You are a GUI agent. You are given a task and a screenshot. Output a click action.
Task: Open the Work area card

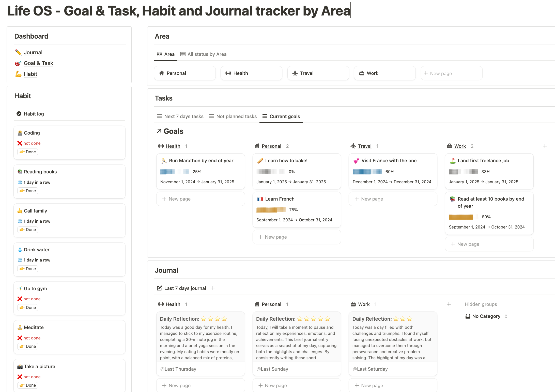384,73
